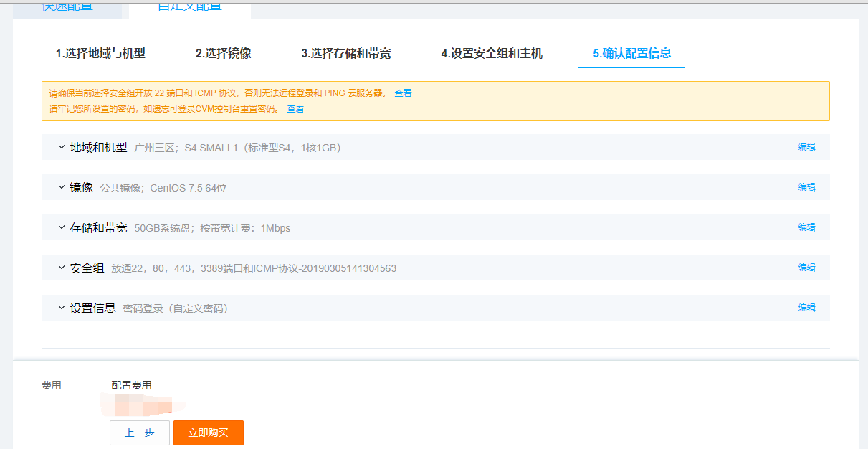Collapse the 地域和机型 section chevron
Image resolution: width=868 pixels, height=449 pixels.
[62, 146]
